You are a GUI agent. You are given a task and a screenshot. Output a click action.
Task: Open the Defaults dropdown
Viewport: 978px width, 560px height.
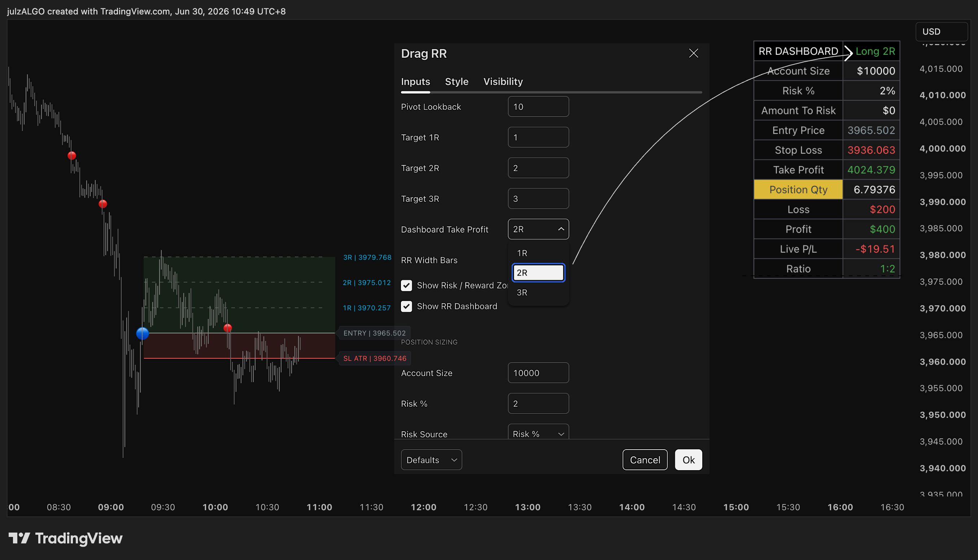tap(431, 460)
